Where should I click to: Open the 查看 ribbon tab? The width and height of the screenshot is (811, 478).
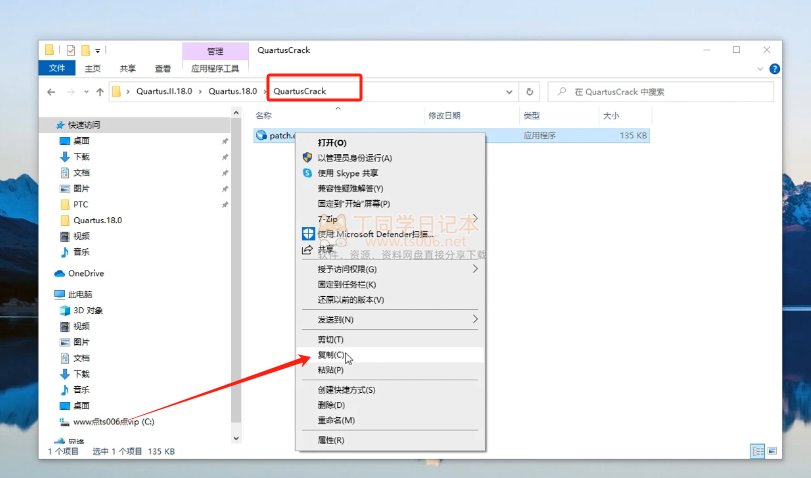(162, 69)
